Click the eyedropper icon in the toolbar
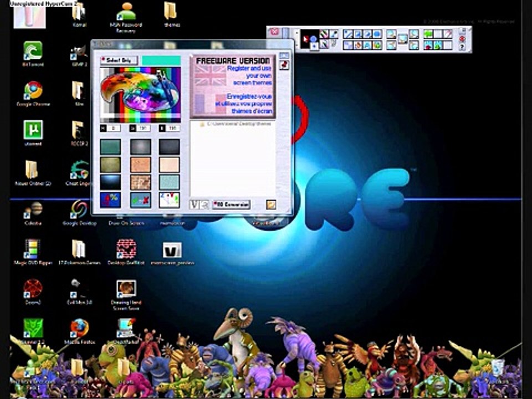The width and height of the screenshot is (532, 399). (x=334, y=34)
